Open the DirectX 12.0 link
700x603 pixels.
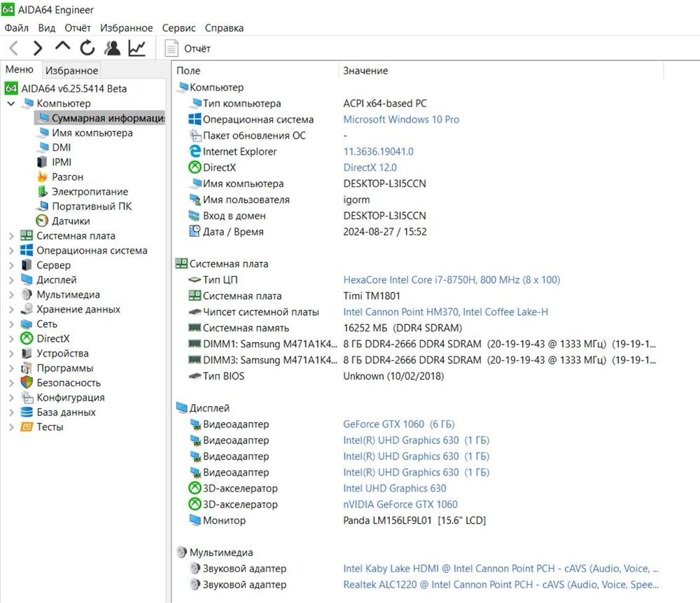[370, 168]
